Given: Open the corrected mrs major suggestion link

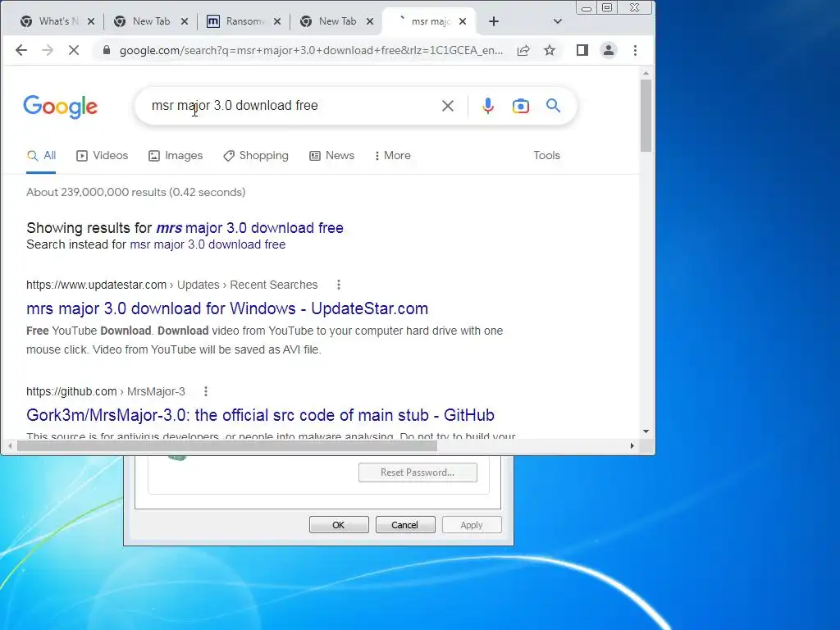Looking at the screenshot, I should coord(249,228).
